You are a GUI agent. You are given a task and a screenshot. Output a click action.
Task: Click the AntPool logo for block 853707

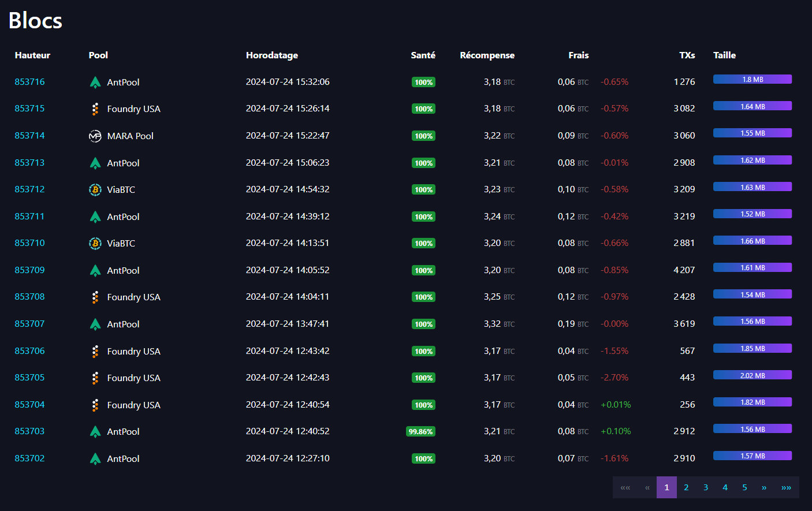95,324
